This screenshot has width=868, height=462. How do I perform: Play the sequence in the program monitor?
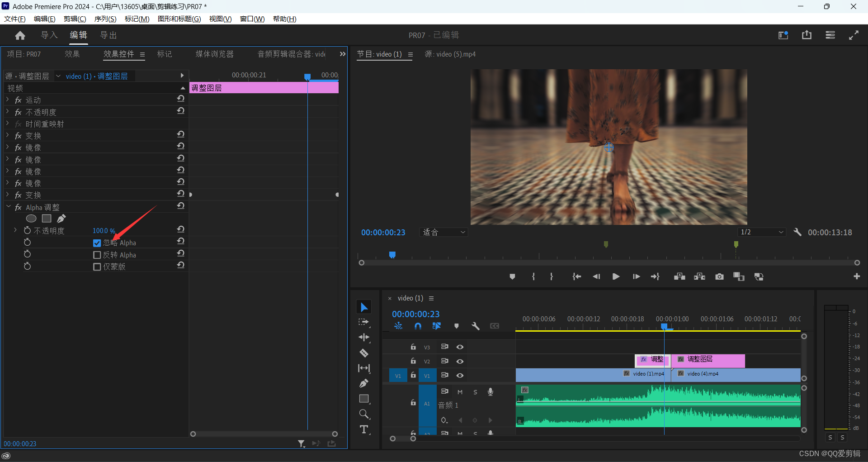[616, 276]
